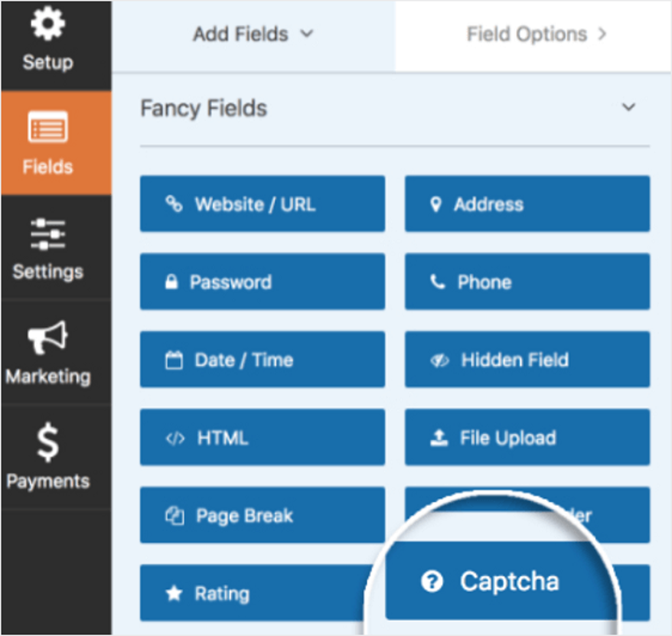The width and height of the screenshot is (672, 636).
Task: Add an Address field button
Action: point(527,204)
